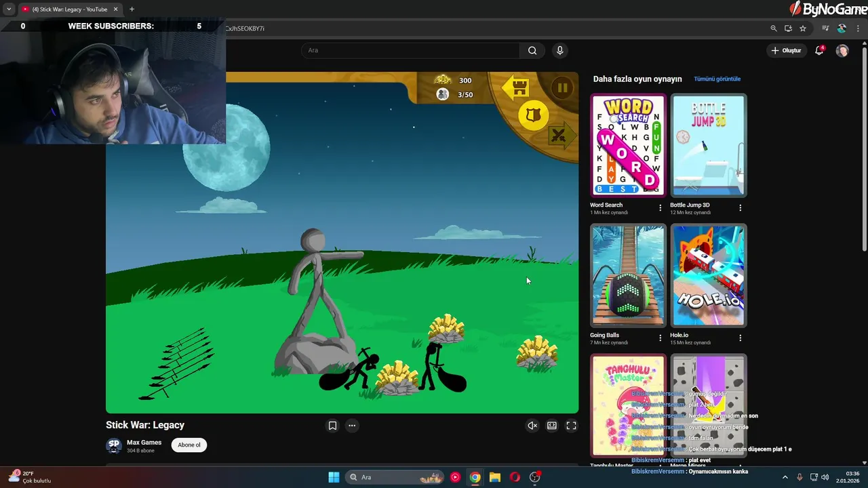Open options menu for Hole.io
Image resolution: width=868 pixels, height=488 pixels.
[x=740, y=338]
